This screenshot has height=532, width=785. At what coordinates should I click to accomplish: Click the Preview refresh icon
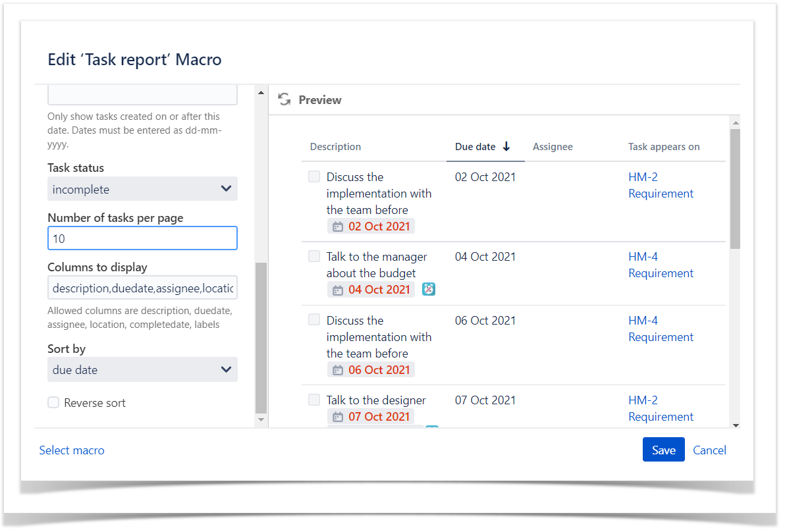[284, 99]
